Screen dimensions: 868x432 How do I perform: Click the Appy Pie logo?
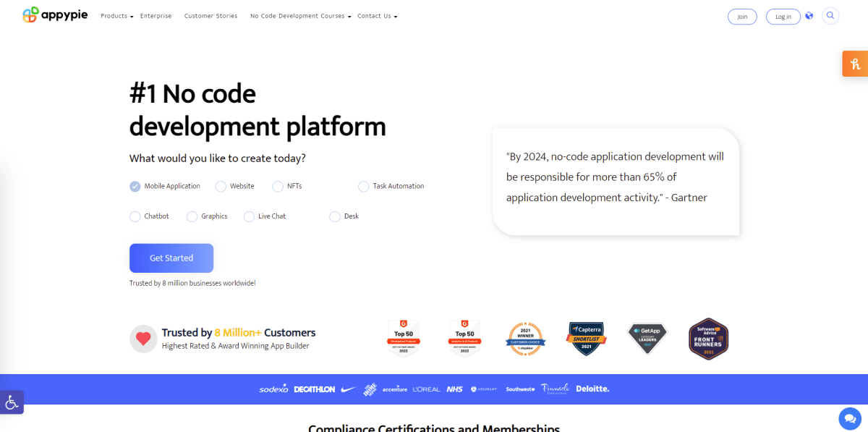point(54,14)
